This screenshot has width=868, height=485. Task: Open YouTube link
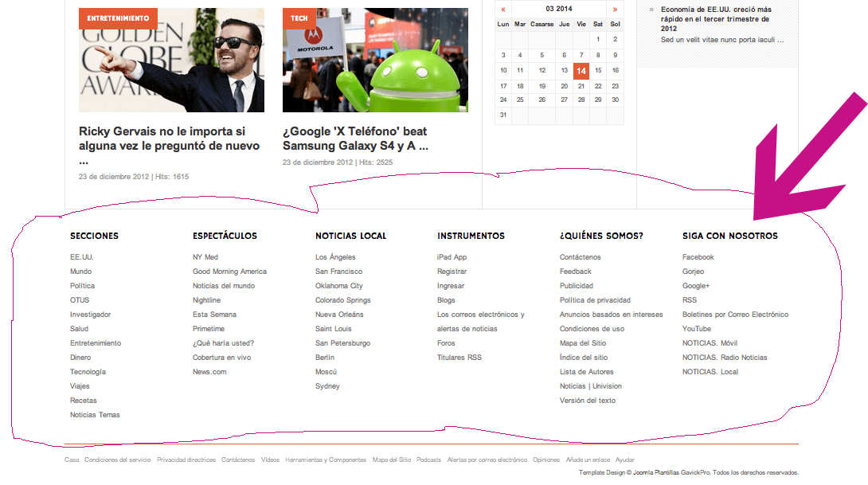point(697,329)
